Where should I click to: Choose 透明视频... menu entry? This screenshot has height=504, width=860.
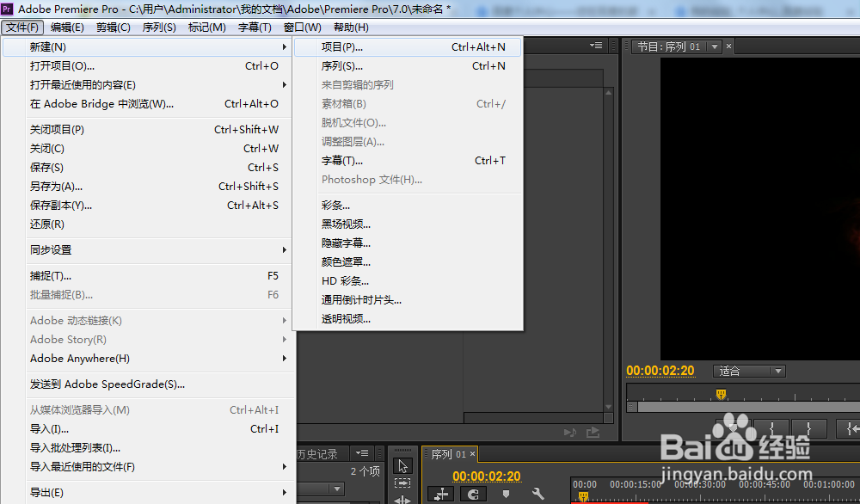408,318
